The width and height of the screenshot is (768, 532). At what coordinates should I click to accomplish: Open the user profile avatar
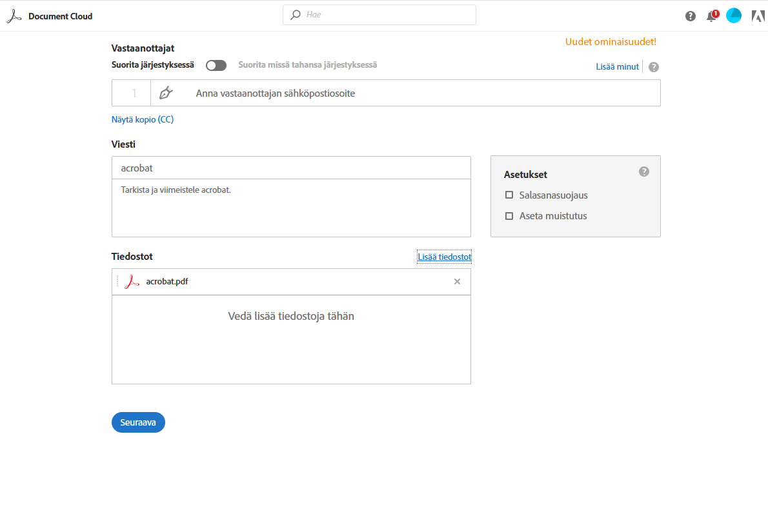tap(734, 15)
